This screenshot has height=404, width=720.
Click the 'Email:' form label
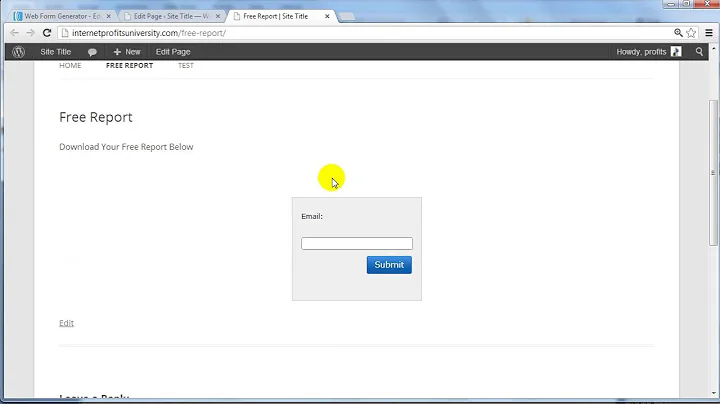[x=312, y=216]
